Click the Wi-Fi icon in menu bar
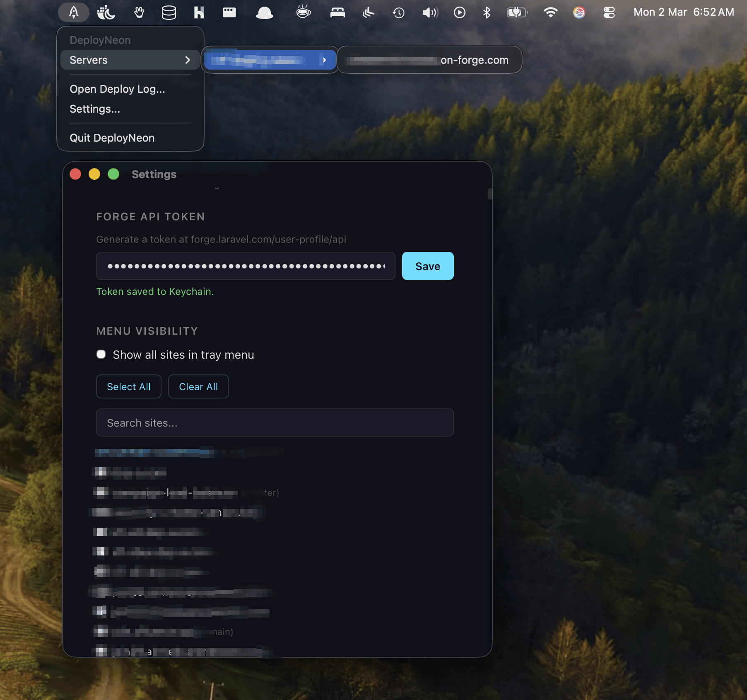The image size is (747, 700). click(x=550, y=12)
